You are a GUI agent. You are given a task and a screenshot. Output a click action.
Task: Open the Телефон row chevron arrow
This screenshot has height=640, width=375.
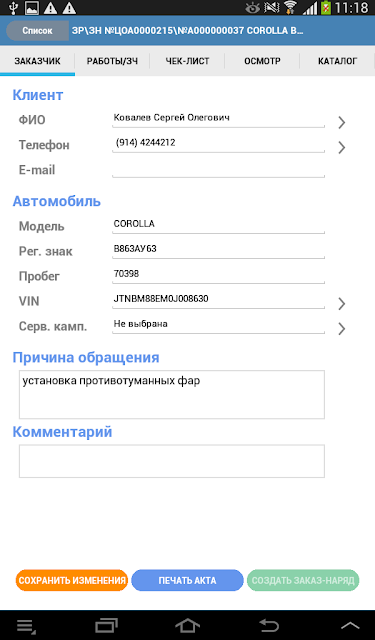click(x=342, y=147)
